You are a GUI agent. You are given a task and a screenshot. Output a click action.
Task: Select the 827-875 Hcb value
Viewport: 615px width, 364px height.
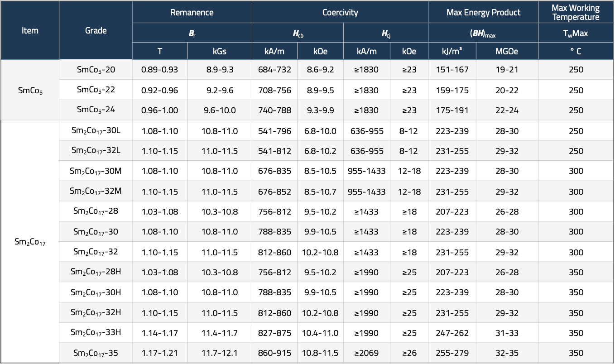(274, 333)
